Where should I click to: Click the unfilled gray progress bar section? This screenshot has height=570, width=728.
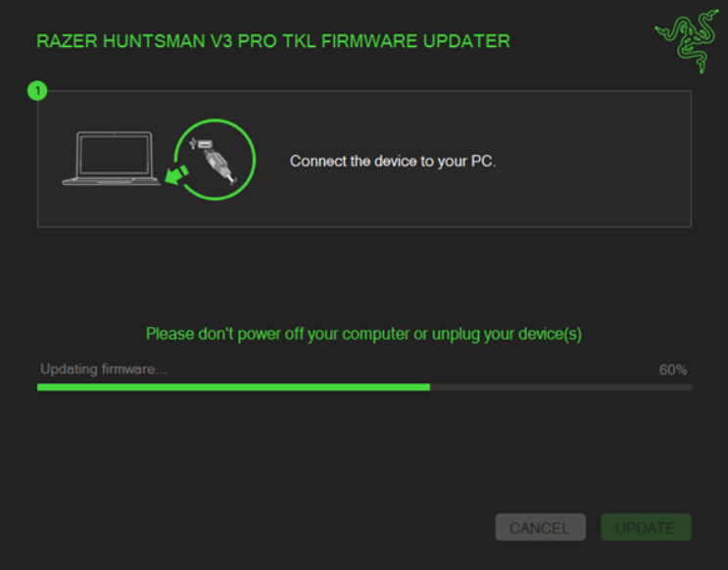point(561,387)
